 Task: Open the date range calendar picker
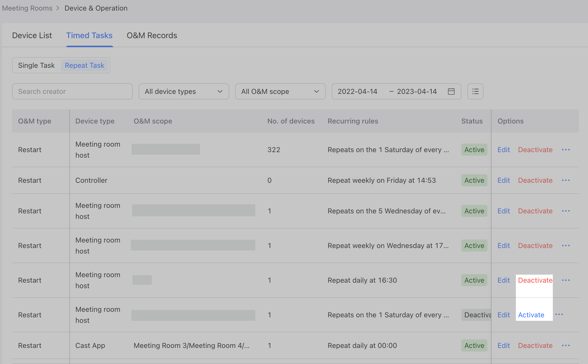[x=451, y=91]
